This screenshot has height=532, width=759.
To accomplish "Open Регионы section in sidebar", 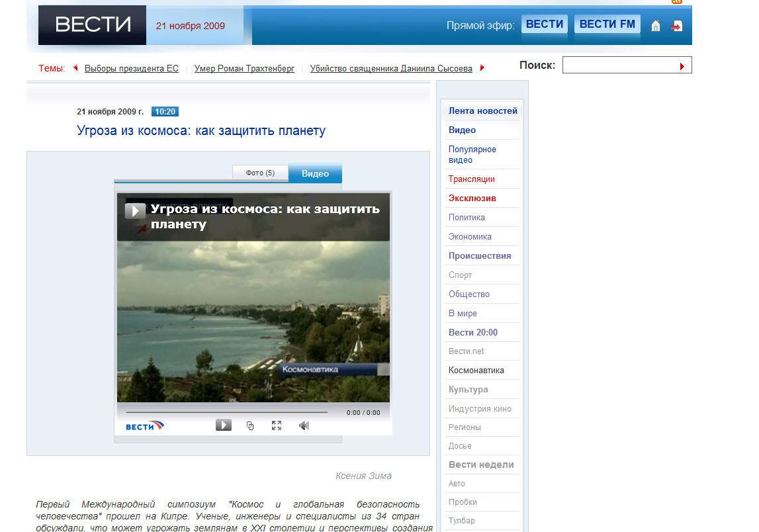I will (x=465, y=427).
